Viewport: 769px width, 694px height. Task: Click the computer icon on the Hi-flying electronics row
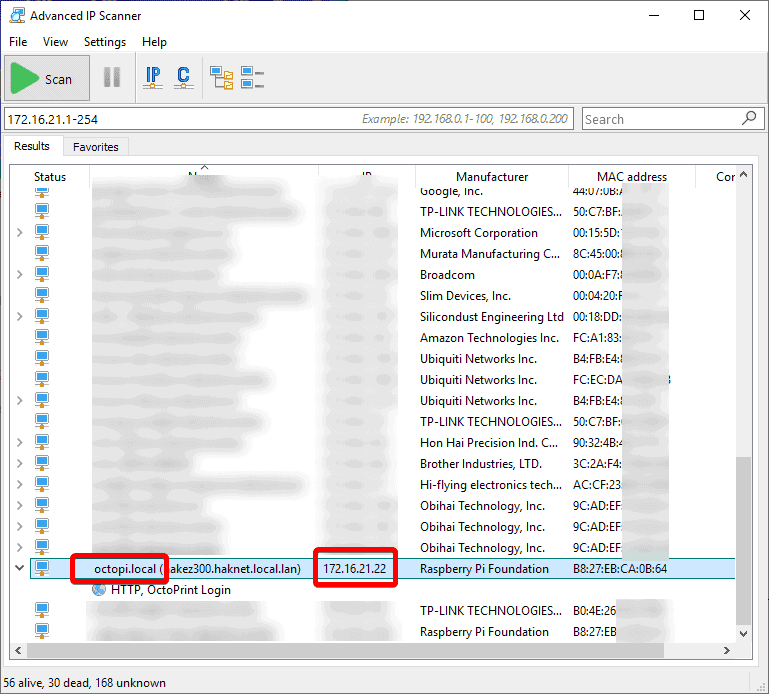[42, 485]
